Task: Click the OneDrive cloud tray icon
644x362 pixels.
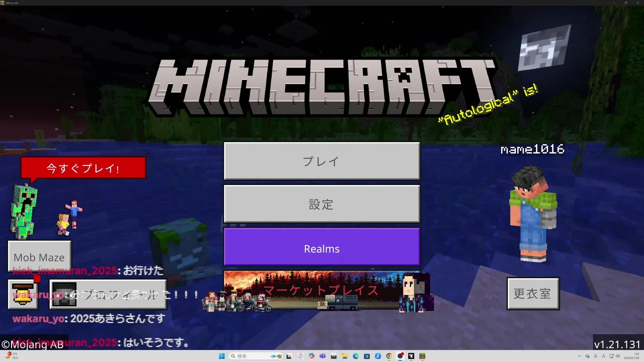Action: coord(587,356)
